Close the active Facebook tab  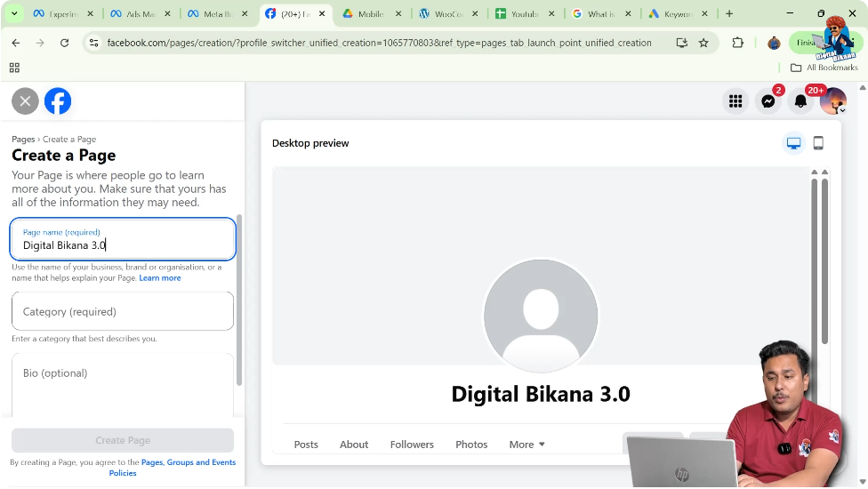(x=322, y=14)
